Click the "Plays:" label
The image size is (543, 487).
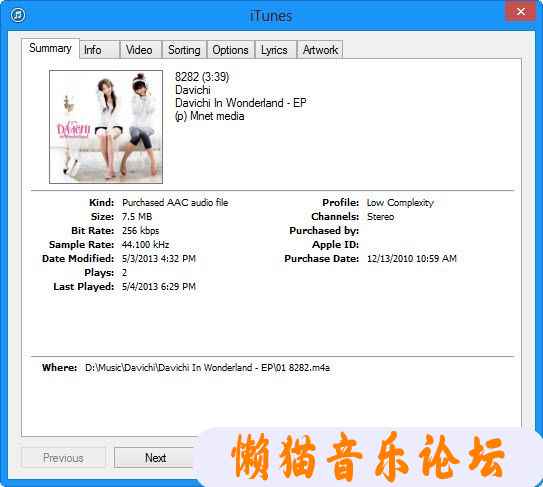coord(99,273)
